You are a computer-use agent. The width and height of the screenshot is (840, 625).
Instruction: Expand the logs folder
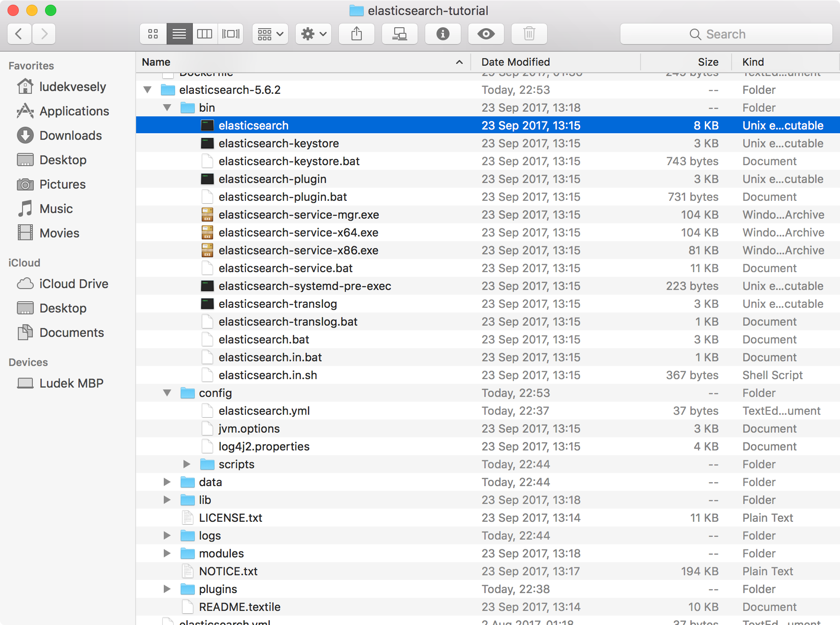coord(167,535)
